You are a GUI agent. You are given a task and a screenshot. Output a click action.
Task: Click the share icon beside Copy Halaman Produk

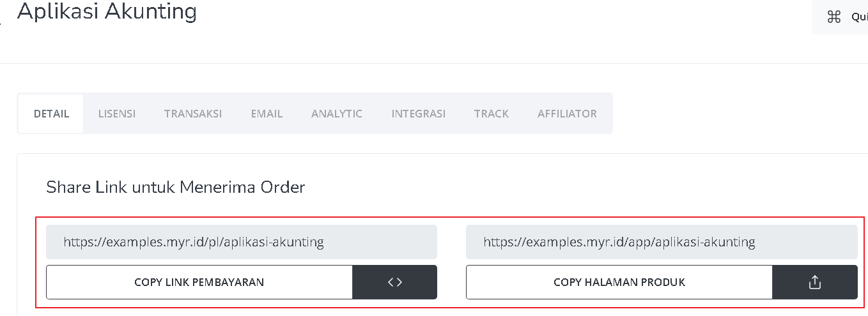pyautogui.click(x=814, y=282)
